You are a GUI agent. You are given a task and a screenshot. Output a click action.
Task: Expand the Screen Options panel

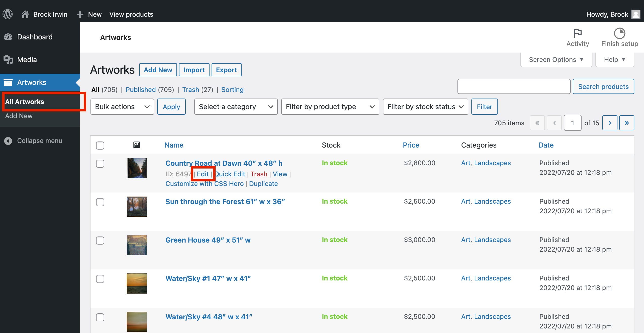556,60
